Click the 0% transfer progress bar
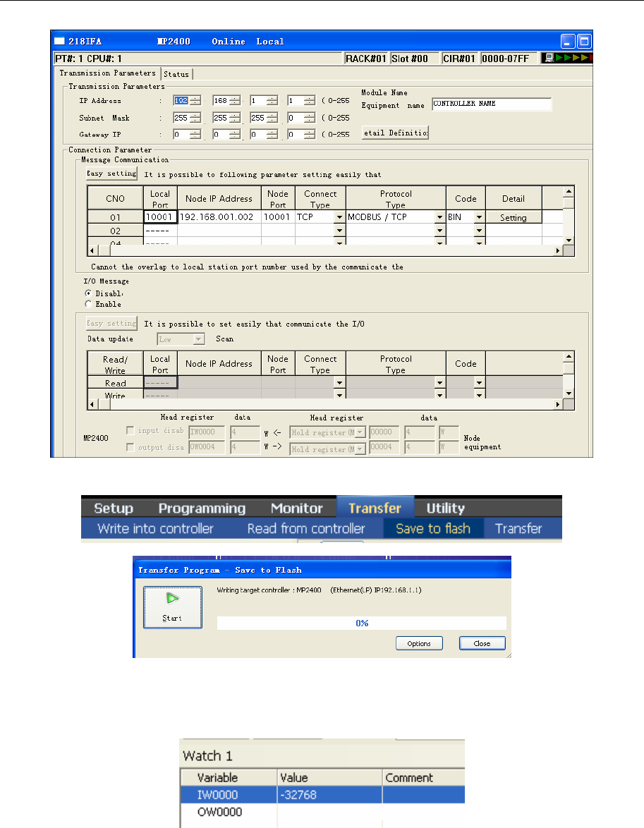The image size is (644, 828). click(361, 623)
